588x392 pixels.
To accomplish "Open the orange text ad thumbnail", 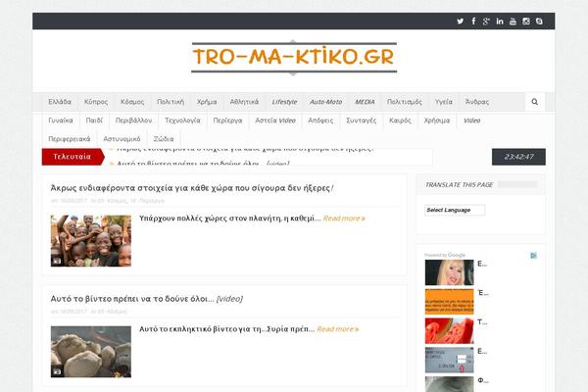I will coord(449,302).
